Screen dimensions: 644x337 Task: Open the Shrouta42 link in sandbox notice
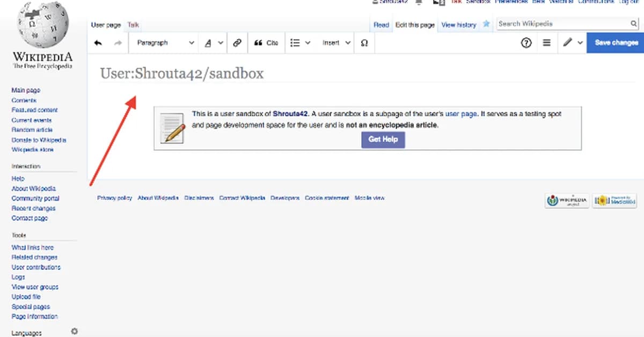pyautogui.click(x=290, y=114)
